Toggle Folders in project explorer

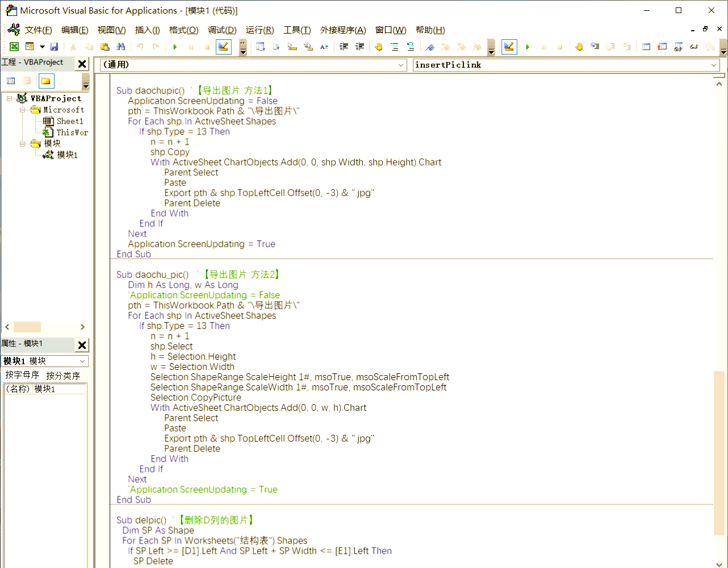[x=46, y=81]
